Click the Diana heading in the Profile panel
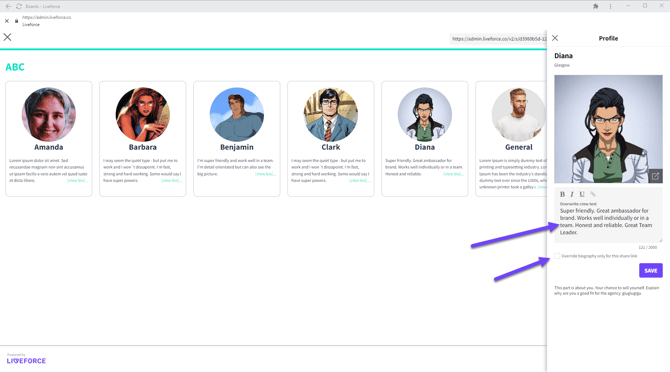The height and width of the screenshot is (372, 670). tap(563, 56)
